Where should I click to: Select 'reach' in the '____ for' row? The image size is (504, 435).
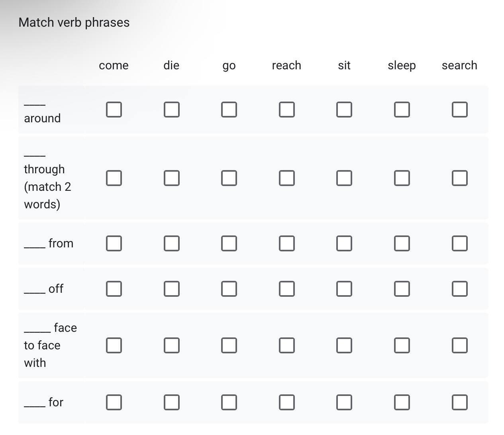286,402
